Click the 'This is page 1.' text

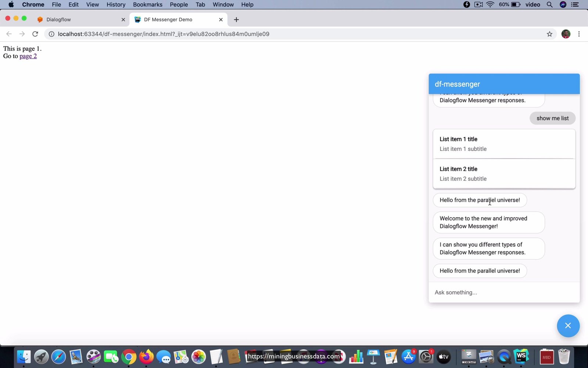(22, 49)
